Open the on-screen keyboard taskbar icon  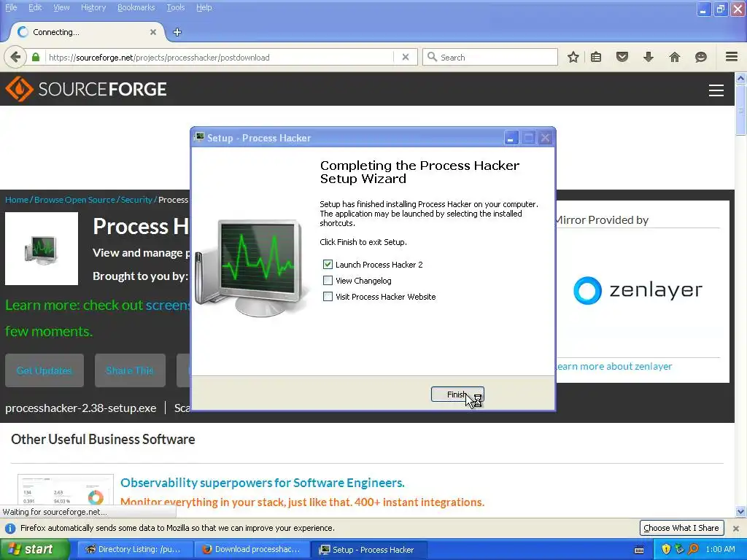(639, 550)
